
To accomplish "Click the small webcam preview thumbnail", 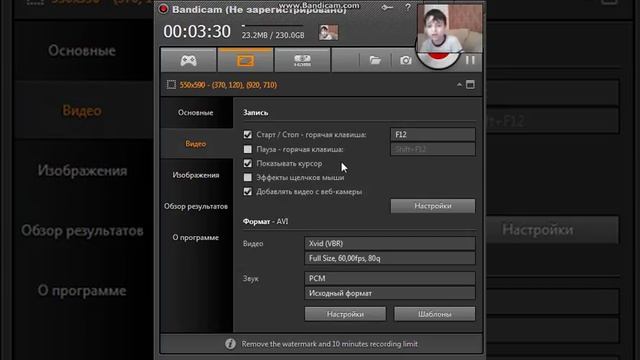I will pyautogui.click(x=328, y=32).
